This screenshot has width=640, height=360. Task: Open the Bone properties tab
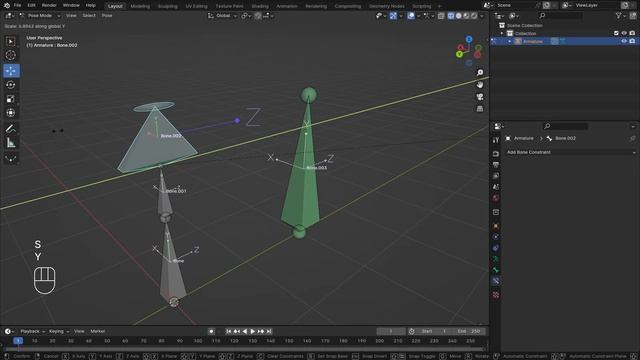[x=496, y=270]
